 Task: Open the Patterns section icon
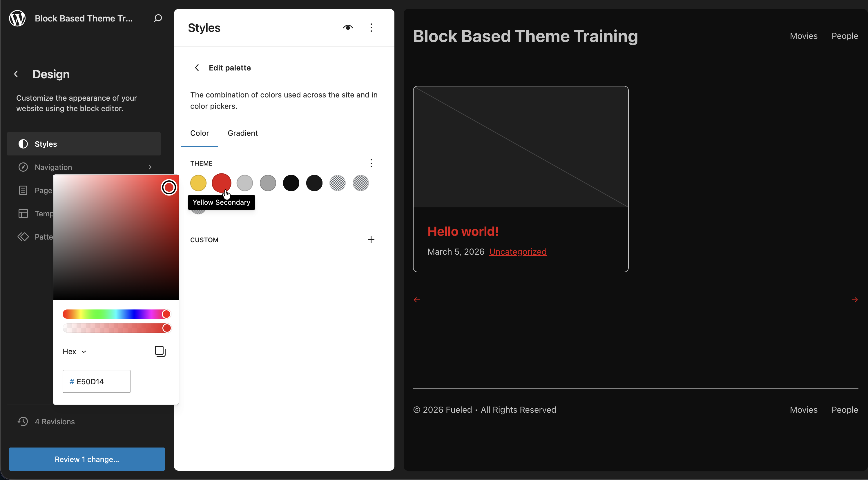[23, 237]
